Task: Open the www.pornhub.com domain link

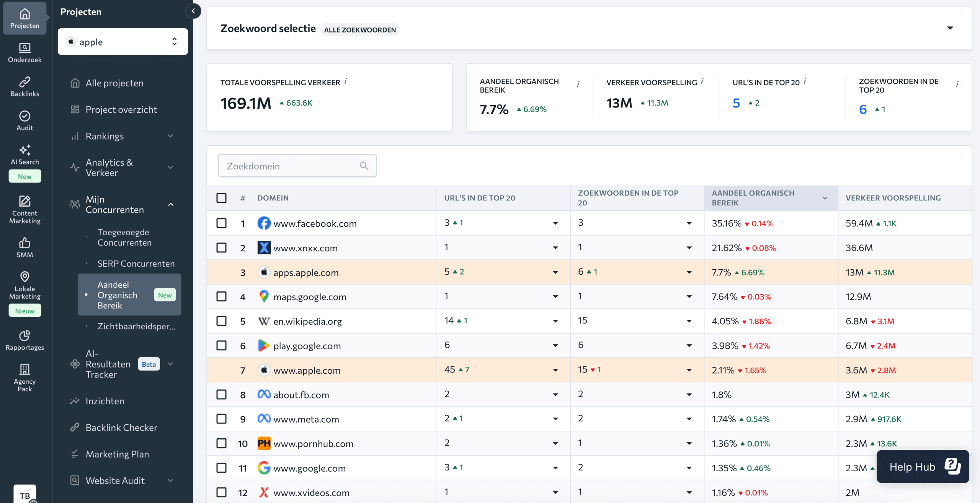Action: [313, 444]
